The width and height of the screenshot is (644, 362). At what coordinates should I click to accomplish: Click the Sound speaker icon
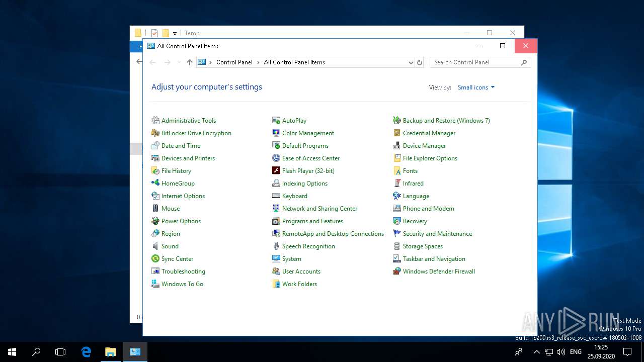click(155, 246)
